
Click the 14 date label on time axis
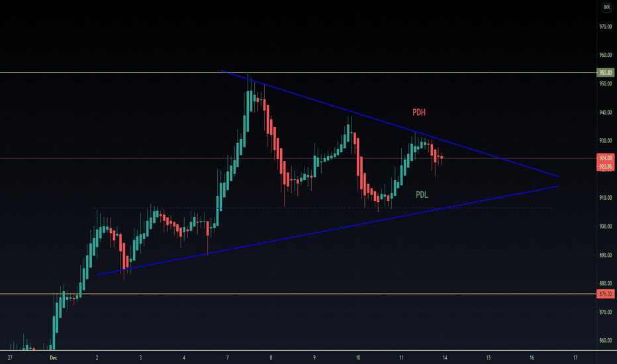click(x=445, y=357)
